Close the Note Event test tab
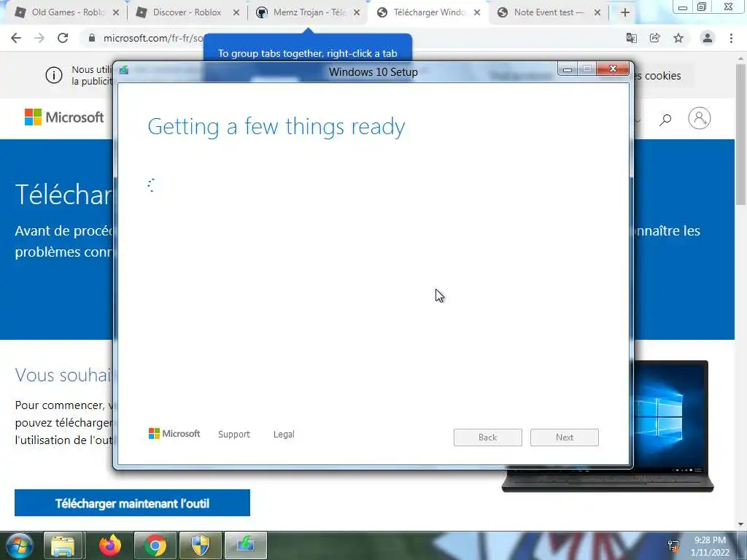 (x=597, y=13)
